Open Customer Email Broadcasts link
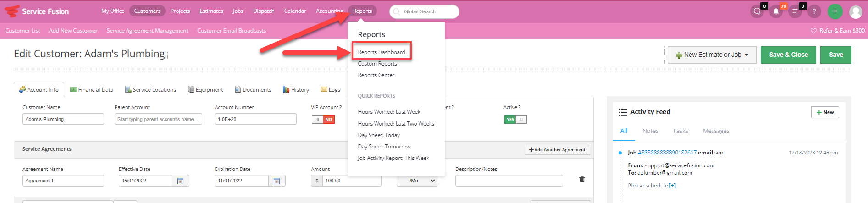The height and width of the screenshot is (203, 868). pyautogui.click(x=232, y=31)
